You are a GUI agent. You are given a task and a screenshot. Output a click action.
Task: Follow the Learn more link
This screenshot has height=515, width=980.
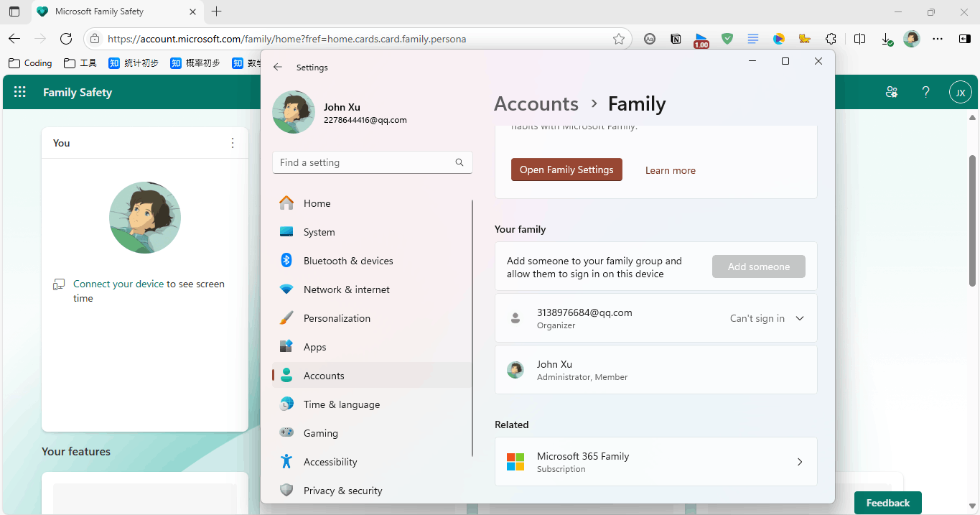(x=671, y=170)
